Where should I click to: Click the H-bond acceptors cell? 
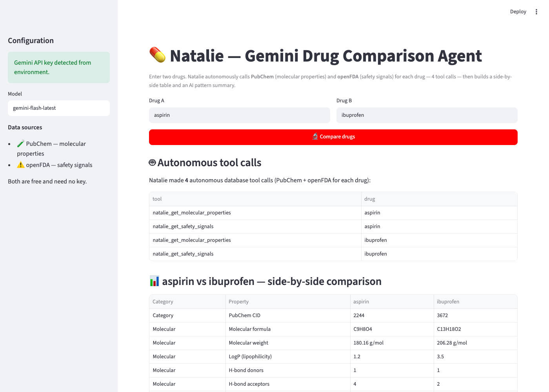pyautogui.click(x=288, y=384)
